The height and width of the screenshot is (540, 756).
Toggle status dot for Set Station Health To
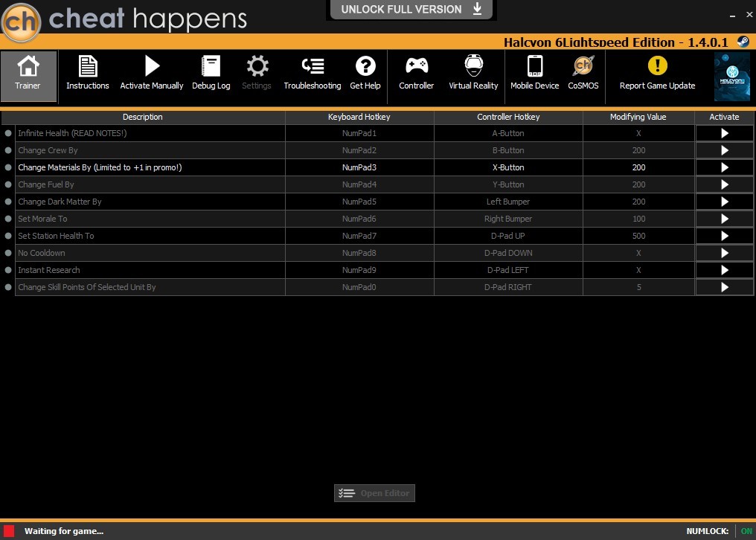point(8,236)
